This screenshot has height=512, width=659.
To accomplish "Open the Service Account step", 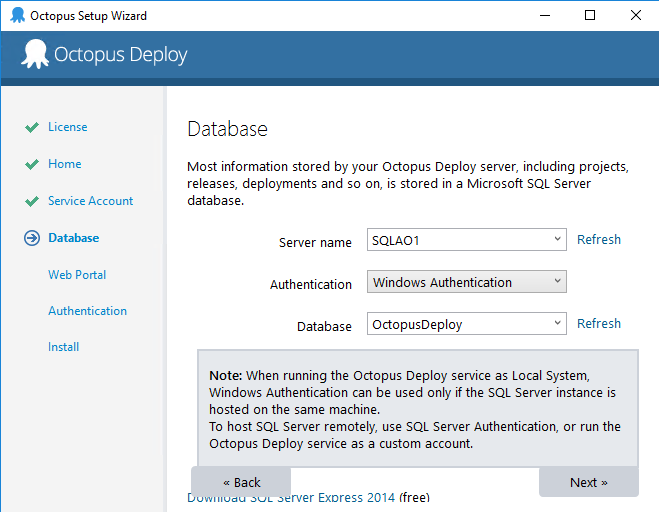I will 90,201.
